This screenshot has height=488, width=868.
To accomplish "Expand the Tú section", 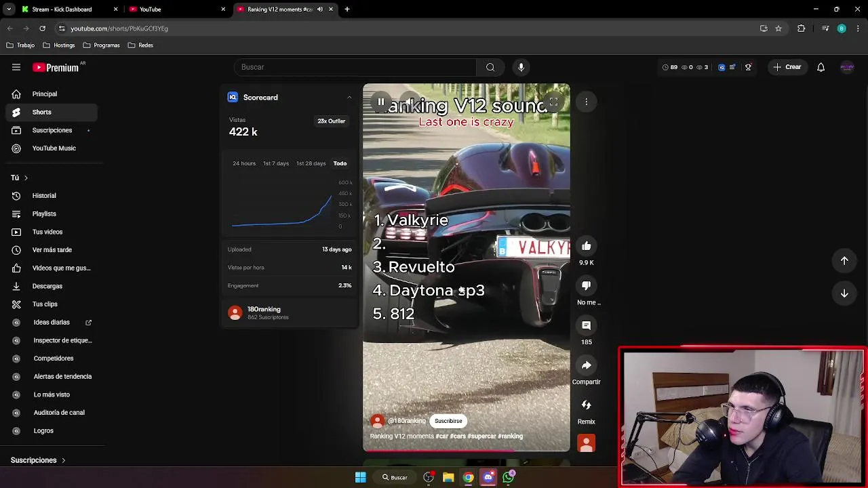I will (19, 178).
